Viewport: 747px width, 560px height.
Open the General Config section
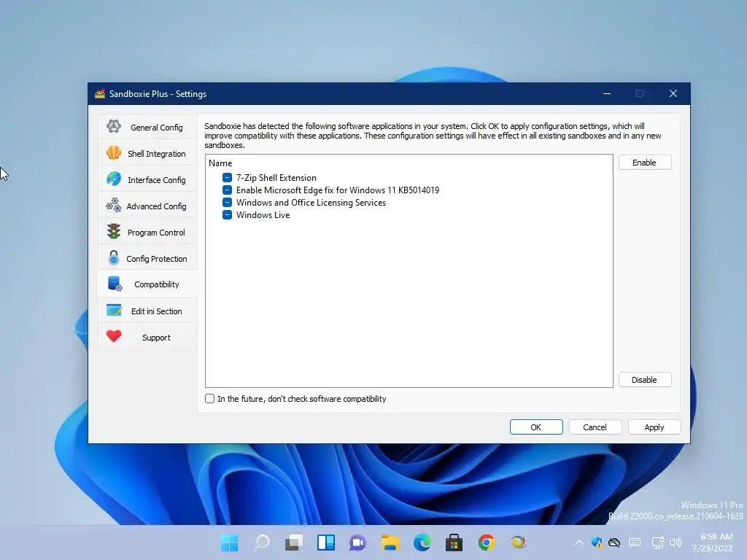coord(147,127)
